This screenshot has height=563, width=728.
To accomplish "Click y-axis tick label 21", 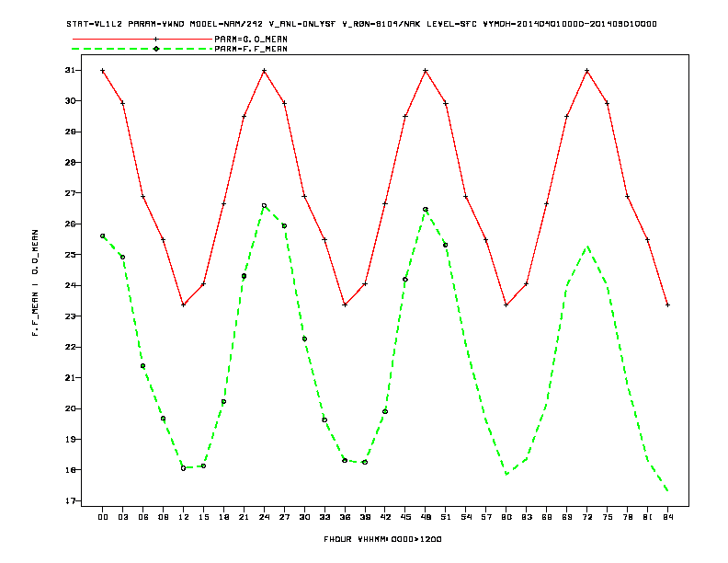I will tap(70, 378).
